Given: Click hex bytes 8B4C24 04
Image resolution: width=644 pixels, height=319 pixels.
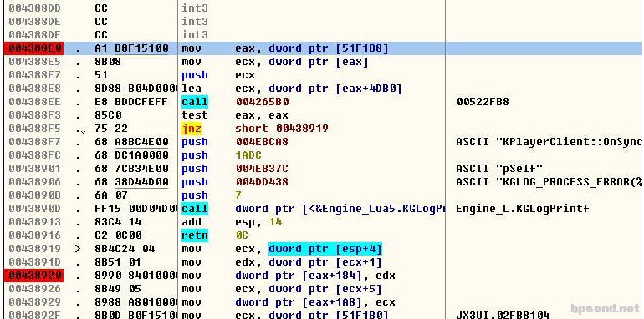Looking at the screenshot, I should tap(125, 249).
